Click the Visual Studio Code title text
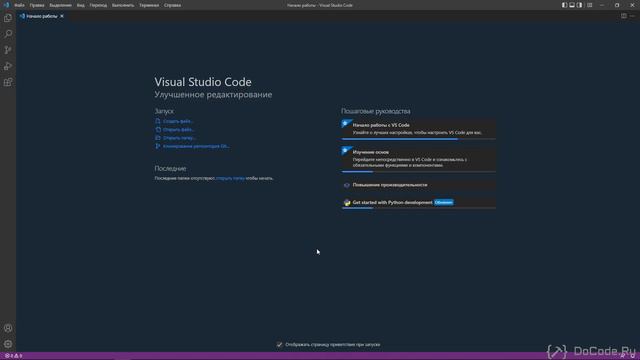This screenshot has height=360, width=640. (x=203, y=82)
